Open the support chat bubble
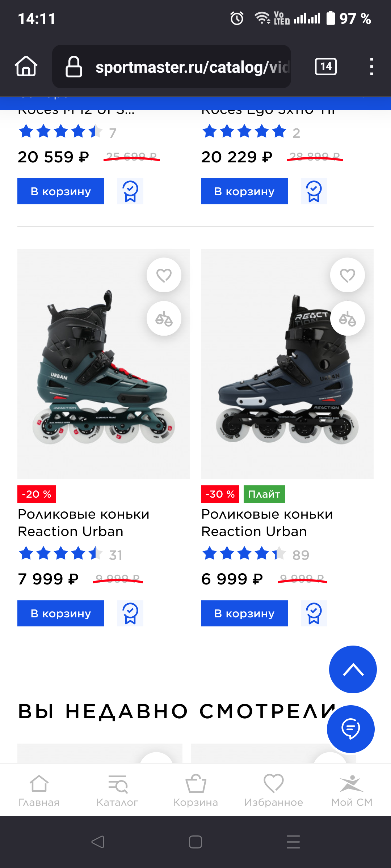The height and width of the screenshot is (868, 391). point(351,729)
